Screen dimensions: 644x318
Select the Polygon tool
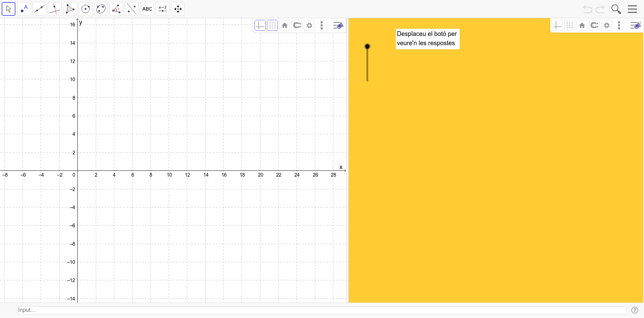pos(70,9)
